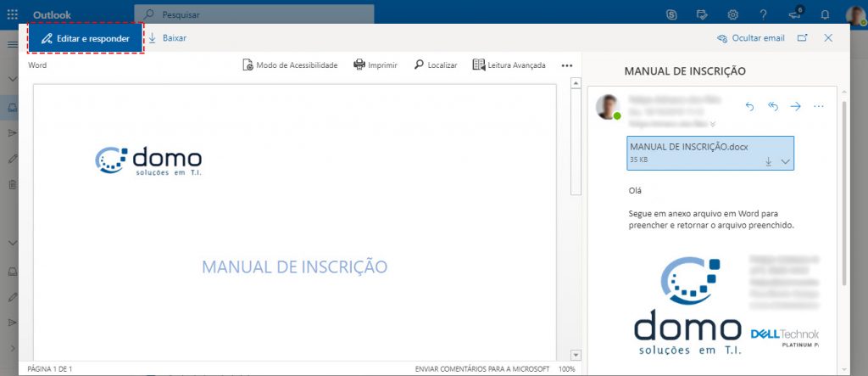
Task: Click the Reply all arrows icon
Action: pyautogui.click(x=773, y=106)
